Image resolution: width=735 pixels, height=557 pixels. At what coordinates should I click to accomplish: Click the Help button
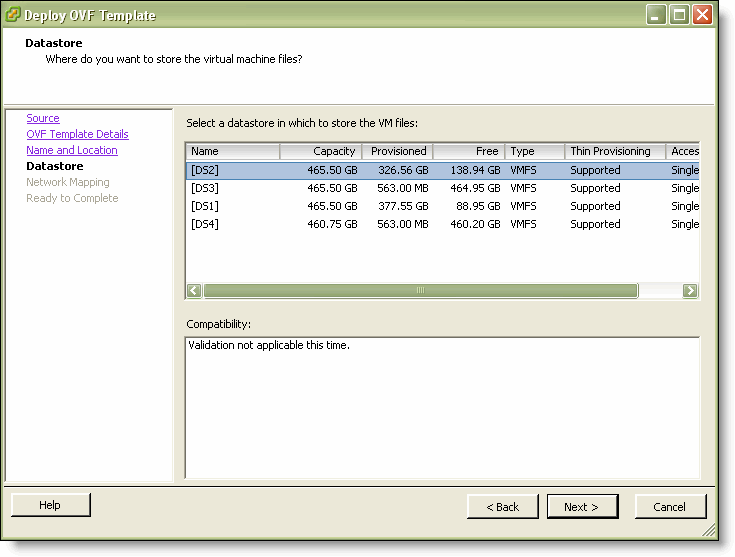pyautogui.click(x=51, y=505)
